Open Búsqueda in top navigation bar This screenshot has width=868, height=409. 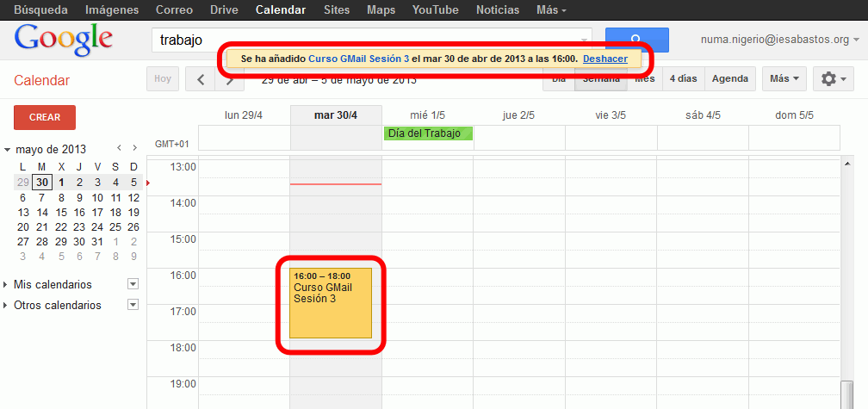(x=41, y=10)
